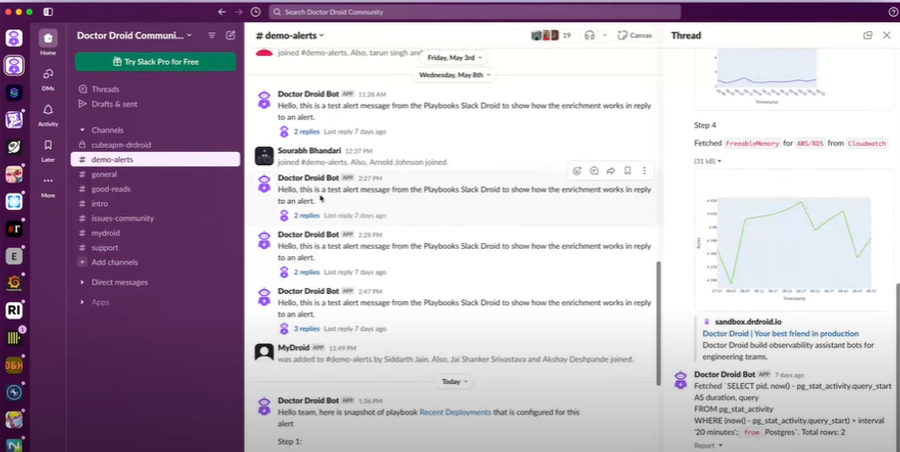Collapse the Channels section
The height and width of the screenshot is (452, 900).
pos(82,130)
